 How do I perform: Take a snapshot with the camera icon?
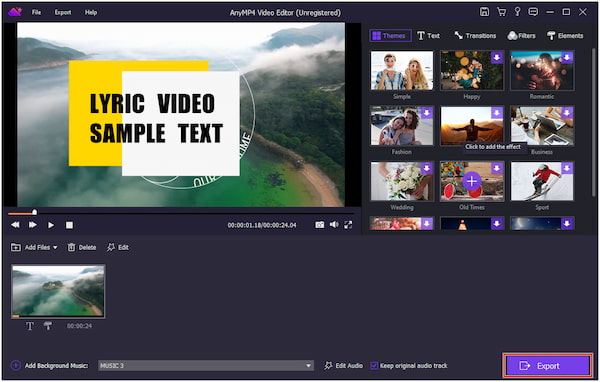(320, 225)
